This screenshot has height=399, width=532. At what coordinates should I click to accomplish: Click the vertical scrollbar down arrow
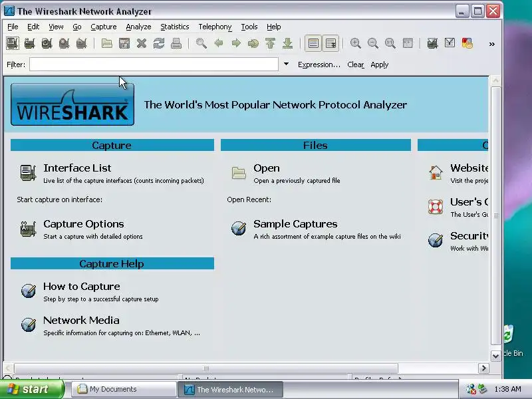pos(495,356)
